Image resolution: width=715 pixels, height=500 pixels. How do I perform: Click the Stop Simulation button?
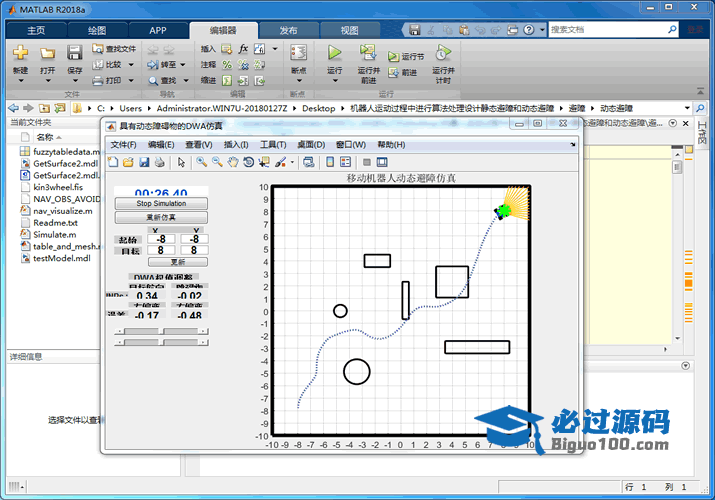click(161, 203)
